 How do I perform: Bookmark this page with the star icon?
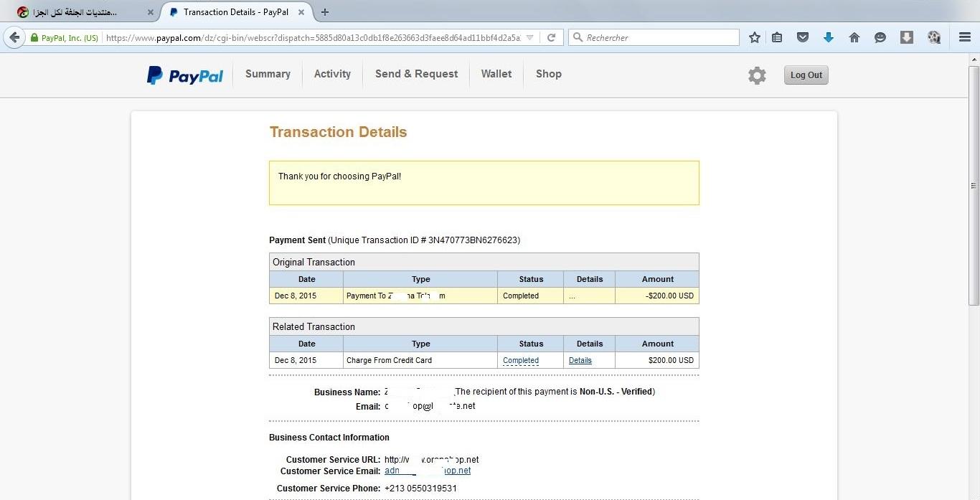755,38
